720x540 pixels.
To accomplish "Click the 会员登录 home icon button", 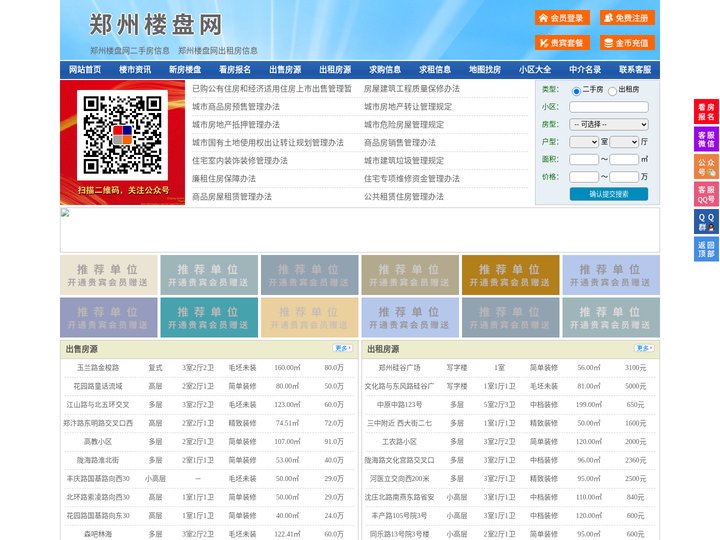I will pos(562,18).
